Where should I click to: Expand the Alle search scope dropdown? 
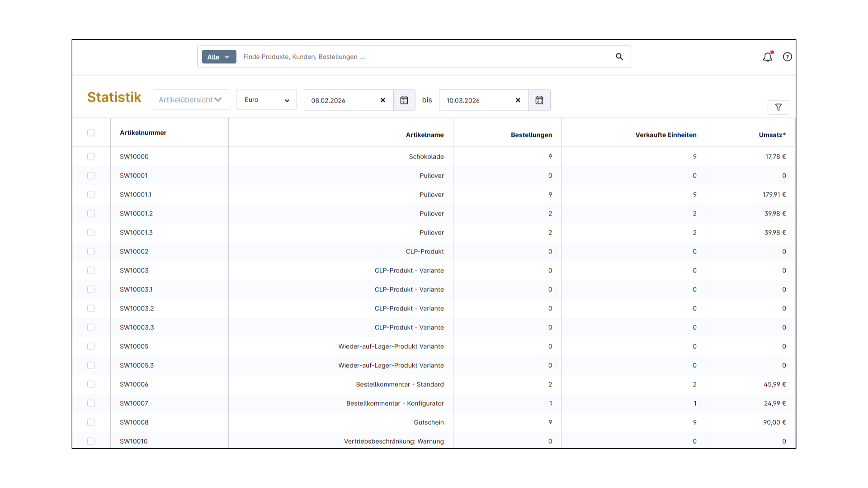point(219,57)
